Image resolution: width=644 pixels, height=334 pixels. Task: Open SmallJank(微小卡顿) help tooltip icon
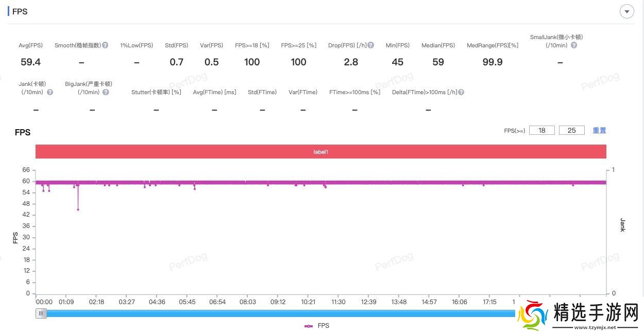(574, 45)
